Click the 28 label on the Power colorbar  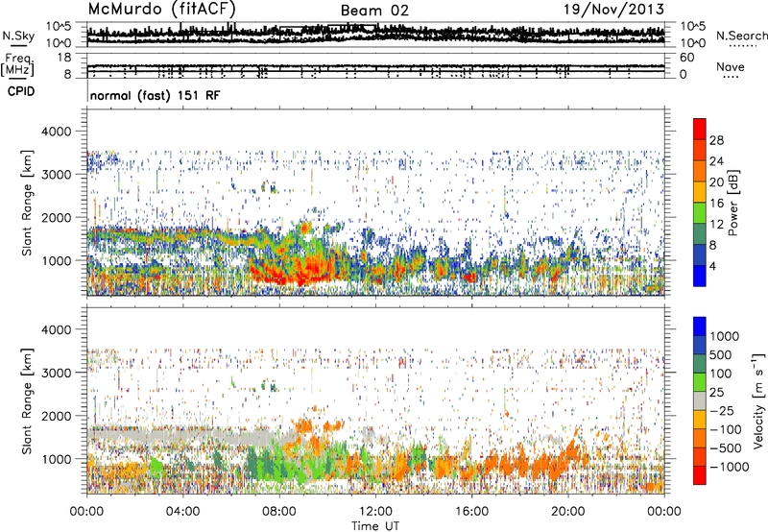716,140
